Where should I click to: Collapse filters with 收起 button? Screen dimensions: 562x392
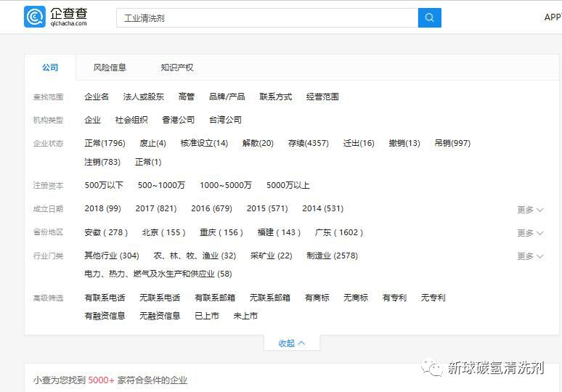(x=291, y=343)
